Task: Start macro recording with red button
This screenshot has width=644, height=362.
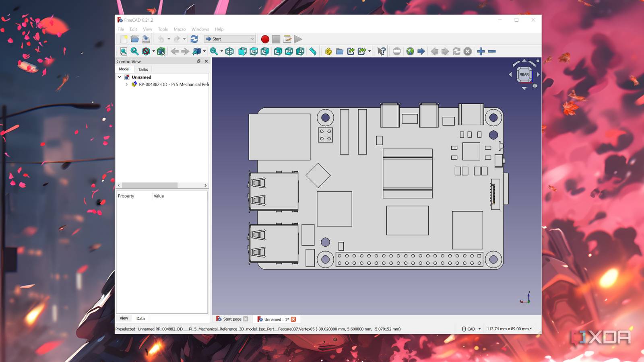Action: (x=265, y=39)
